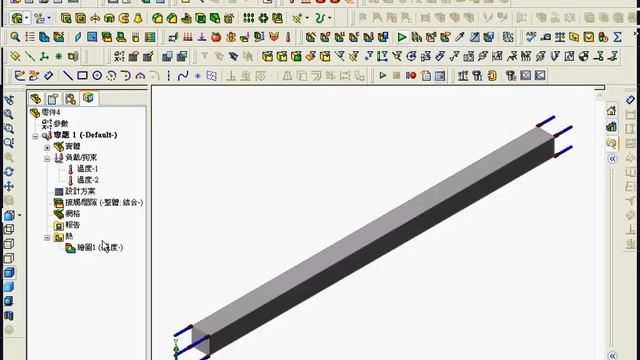The height and width of the screenshot is (360, 640).
Task: Open dropdown arrow beside first features icon
Action: click(x=27, y=18)
